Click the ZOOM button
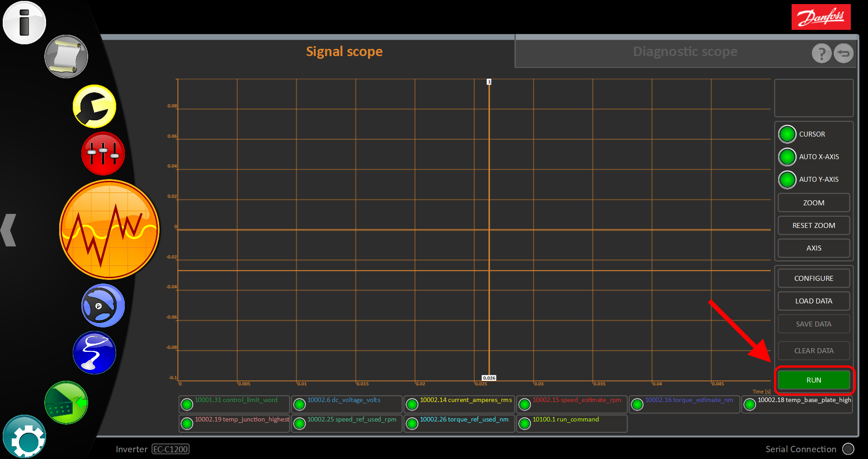 (x=814, y=203)
